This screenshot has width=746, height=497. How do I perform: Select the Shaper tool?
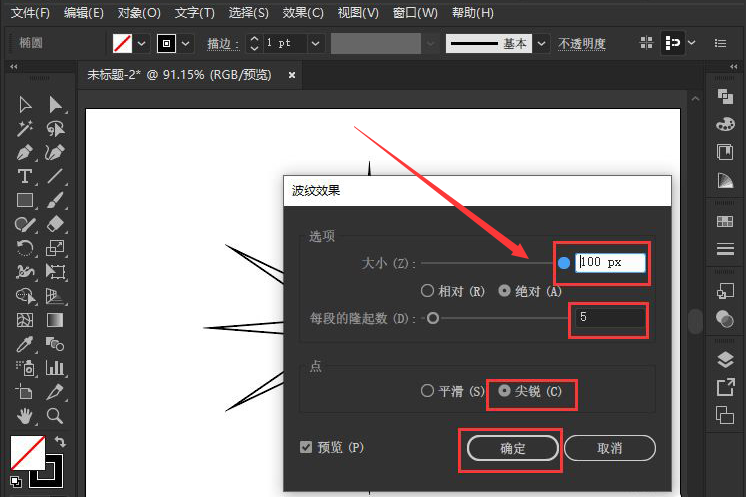click(25, 224)
